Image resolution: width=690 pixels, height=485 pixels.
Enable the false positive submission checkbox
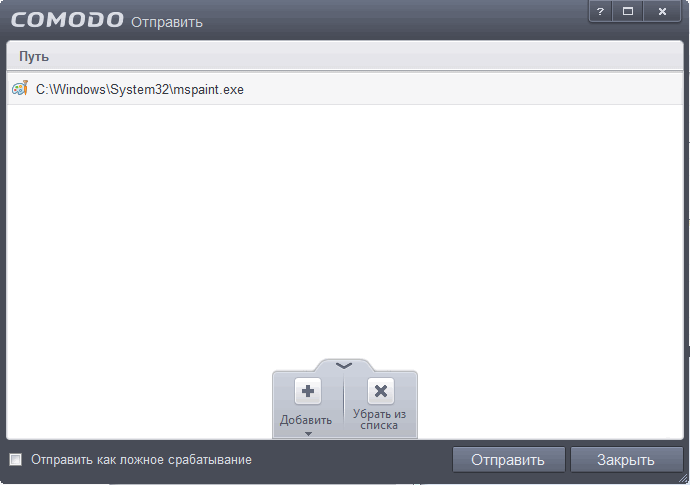coord(16,459)
